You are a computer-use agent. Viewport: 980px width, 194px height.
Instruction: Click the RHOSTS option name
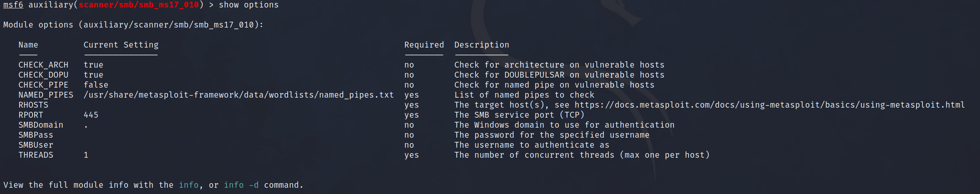[x=33, y=105]
